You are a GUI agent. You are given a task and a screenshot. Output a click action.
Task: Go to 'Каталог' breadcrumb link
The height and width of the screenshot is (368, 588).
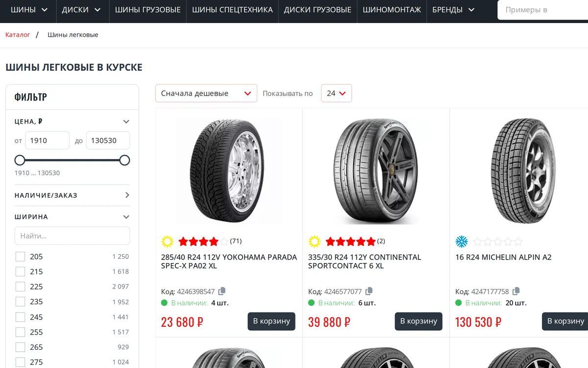(18, 35)
